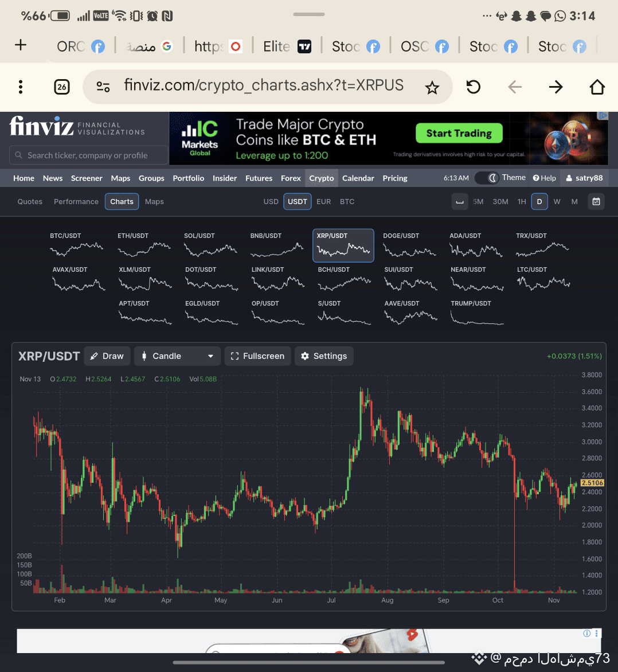Open the satry88 account menu
Viewport: 618px width, 672px height.
(x=585, y=178)
